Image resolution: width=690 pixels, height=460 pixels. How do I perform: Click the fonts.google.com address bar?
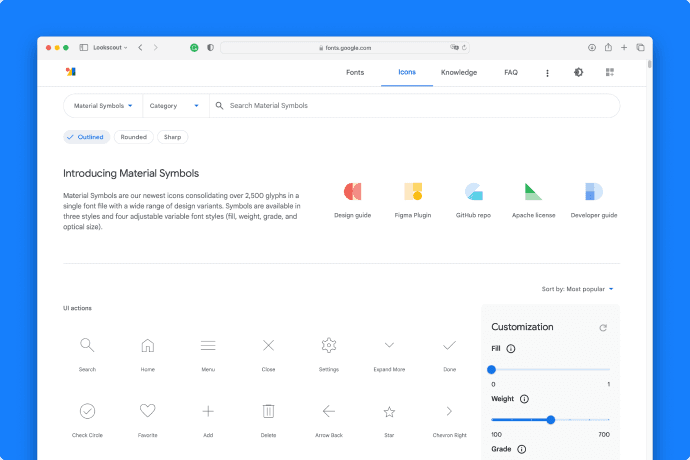pyautogui.click(x=345, y=48)
